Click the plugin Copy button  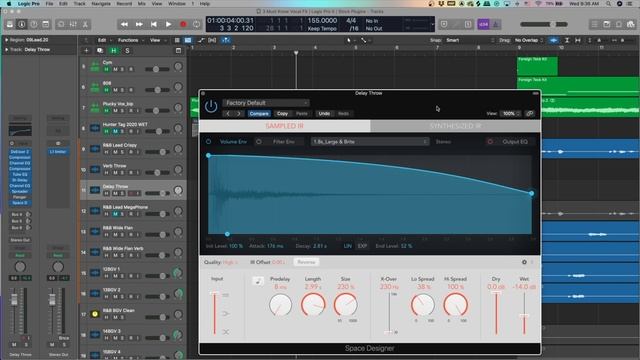282,113
